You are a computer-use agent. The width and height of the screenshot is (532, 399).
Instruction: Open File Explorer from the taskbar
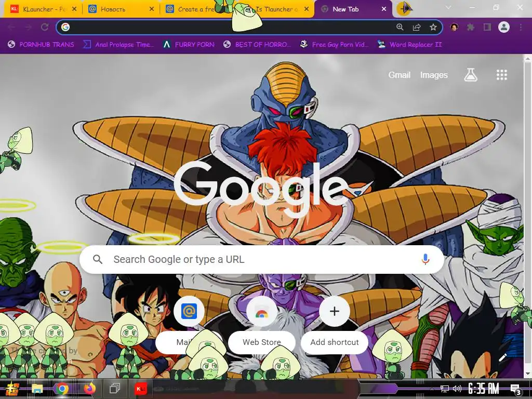pos(37,389)
